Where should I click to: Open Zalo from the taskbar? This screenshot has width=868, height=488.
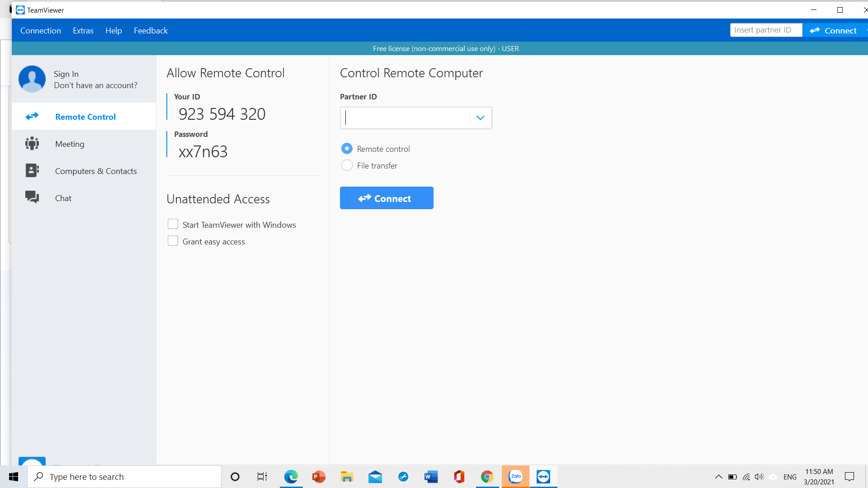[515, 477]
